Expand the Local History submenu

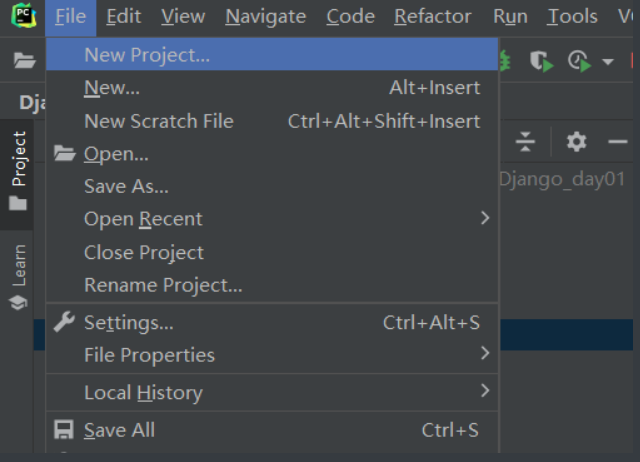point(485,391)
